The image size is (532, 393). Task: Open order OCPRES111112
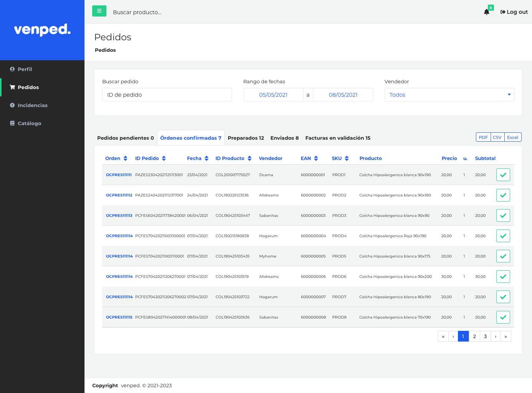click(119, 195)
